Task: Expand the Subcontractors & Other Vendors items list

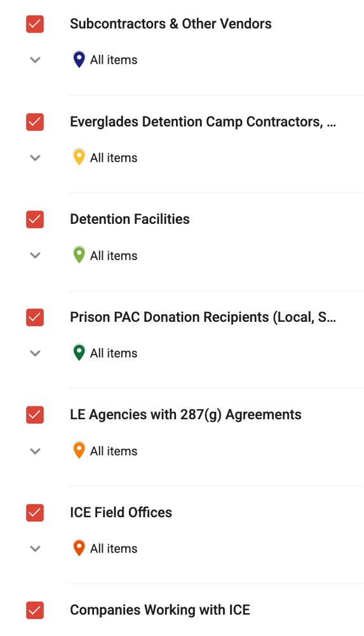Action: pos(36,60)
